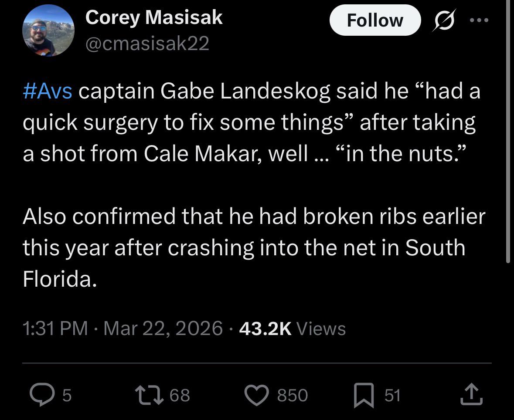Like the tweet with the heart icon

tap(257, 395)
